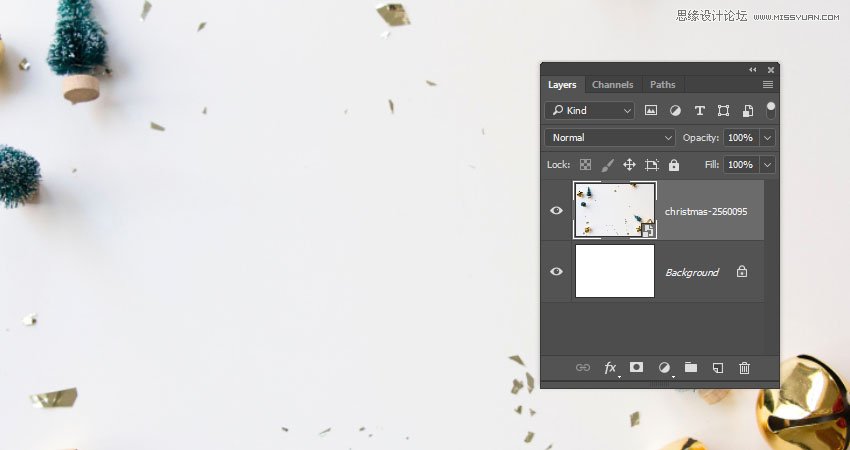Delete layer with trash icon
Image resolution: width=850 pixels, height=450 pixels.
pos(744,368)
